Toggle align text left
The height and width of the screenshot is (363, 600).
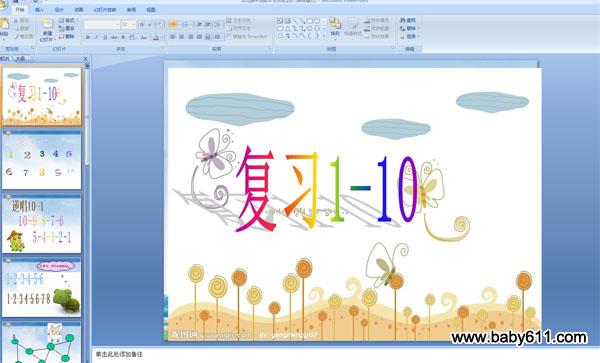tap(173, 37)
